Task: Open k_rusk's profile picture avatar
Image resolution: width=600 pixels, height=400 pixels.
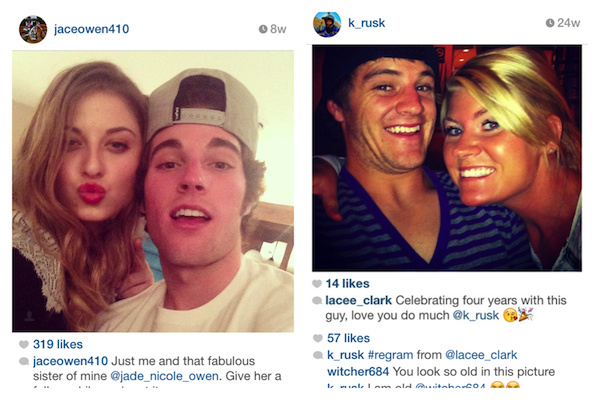Action: coord(327,23)
